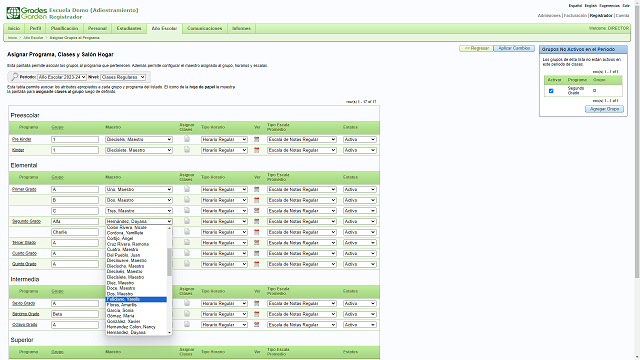Click the Grupo field containing Charlie

coord(75,232)
